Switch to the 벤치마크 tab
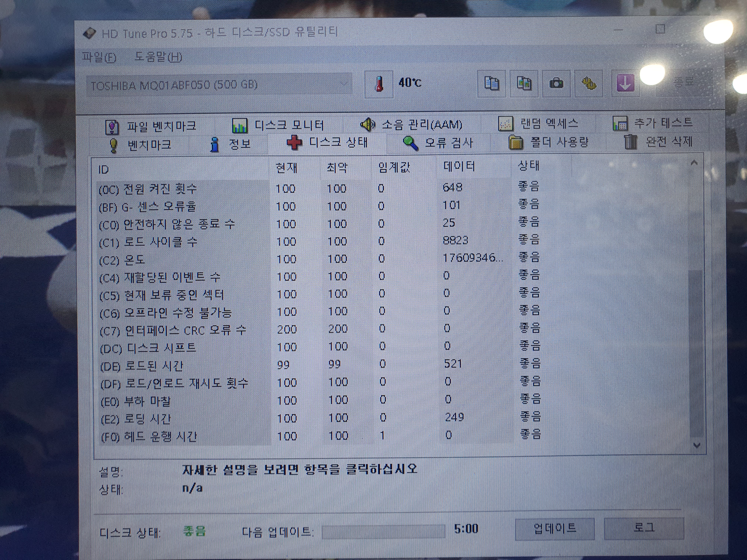Screen dimensions: 747x560 (140, 145)
